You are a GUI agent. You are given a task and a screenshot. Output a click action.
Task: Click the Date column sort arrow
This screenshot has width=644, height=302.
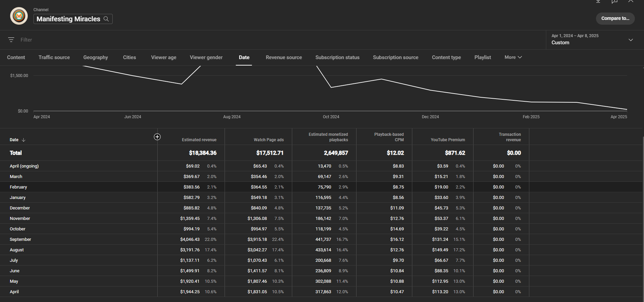[x=23, y=140]
